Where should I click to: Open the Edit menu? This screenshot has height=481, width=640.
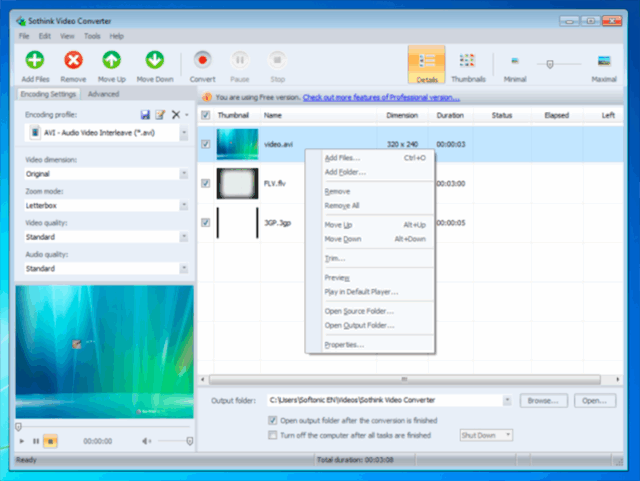click(x=44, y=36)
